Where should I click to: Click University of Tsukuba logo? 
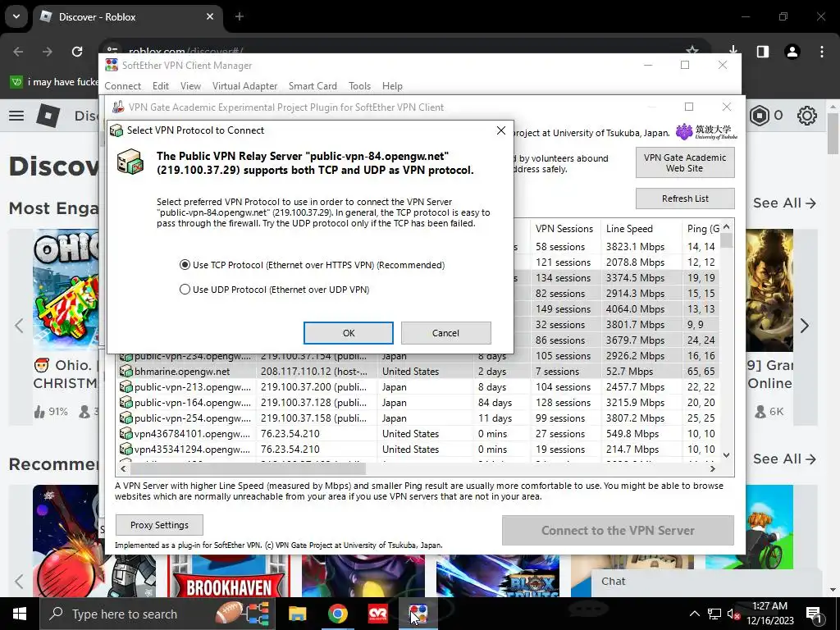706,132
